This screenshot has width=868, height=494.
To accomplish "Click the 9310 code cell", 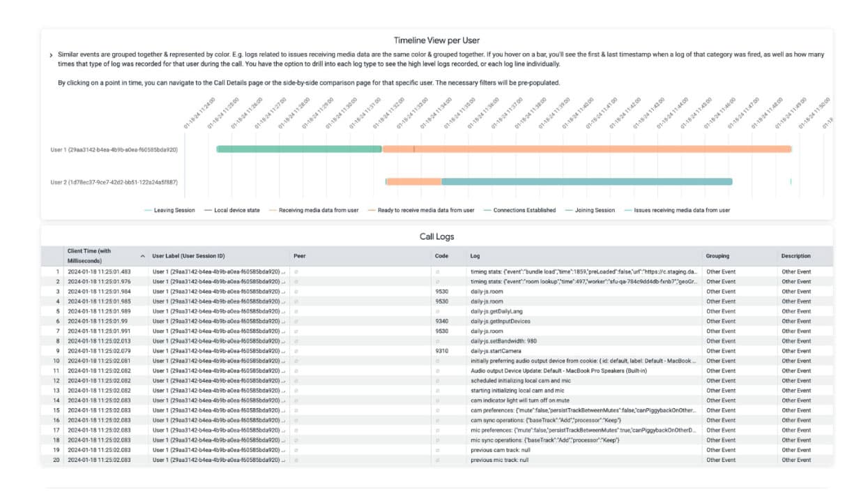I will click(x=441, y=351).
